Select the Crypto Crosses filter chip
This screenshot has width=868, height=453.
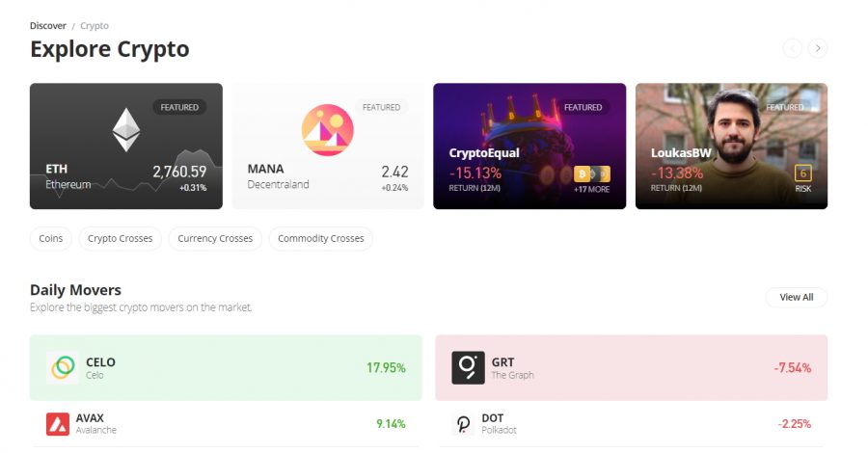[121, 238]
